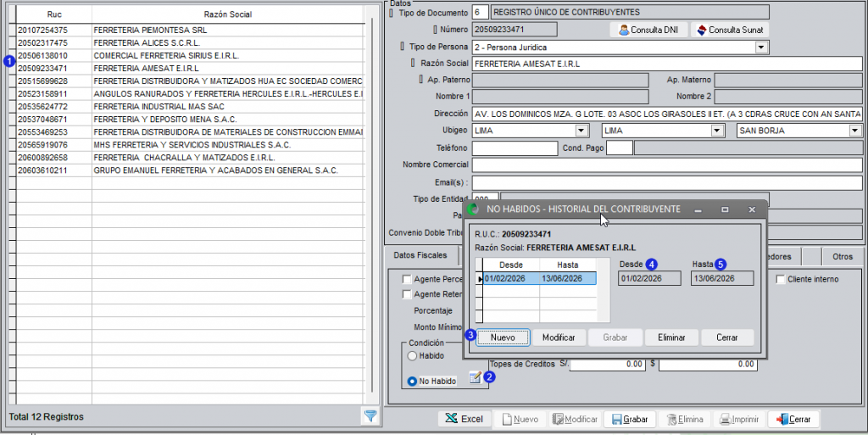Screen dimensions: 868x435
Task: Toggle the Agente Retención checkbox
Action: pyautogui.click(x=407, y=294)
